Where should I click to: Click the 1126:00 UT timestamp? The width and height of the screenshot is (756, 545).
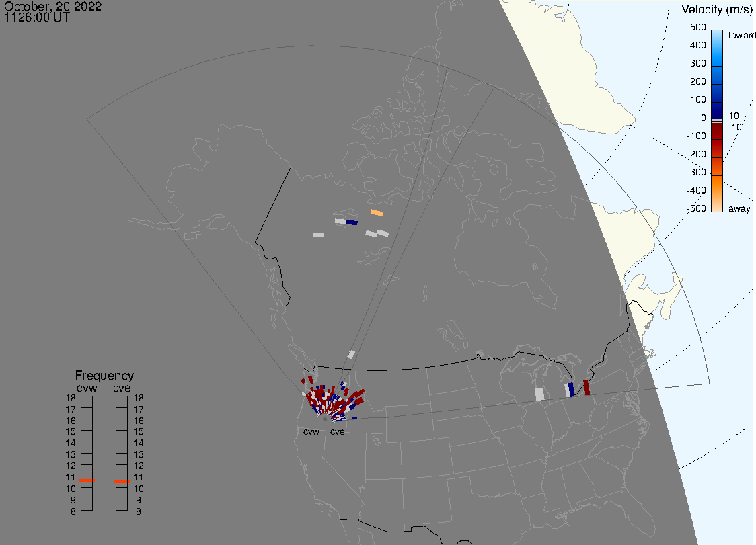[x=37, y=17]
